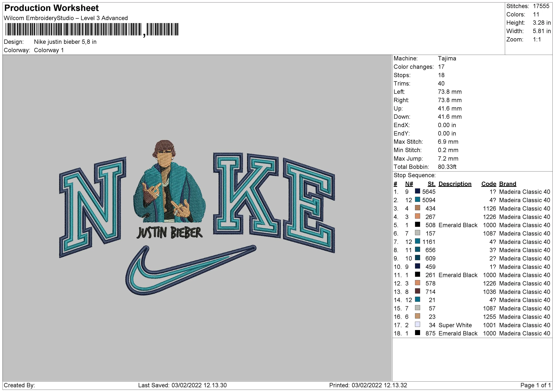
Task: Click 'Emerald Black' description in row 11
Action: coord(458,275)
